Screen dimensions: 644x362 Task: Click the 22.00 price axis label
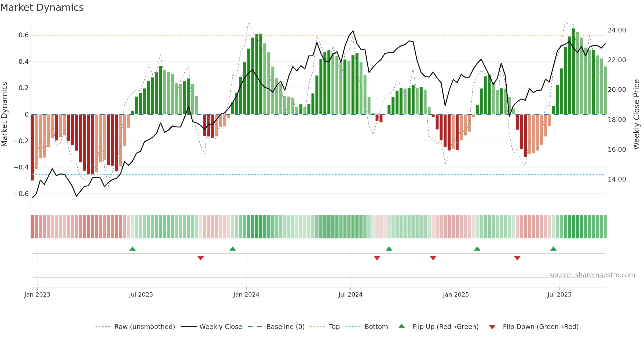point(617,60)
